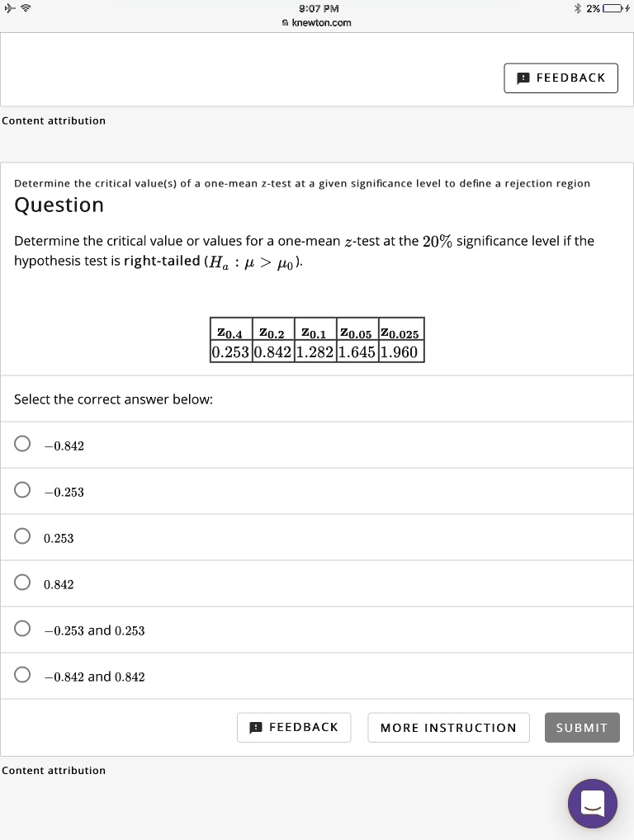This screenshot has width=634, height=840.
Task: Open MORE INSTRUCTION
Action: point(448,727)
